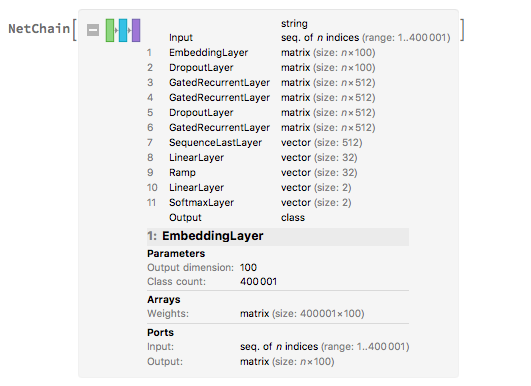531x386 pixels.
Task: Select the EmbeddingLayer row
Action: [x=261, y=52]
